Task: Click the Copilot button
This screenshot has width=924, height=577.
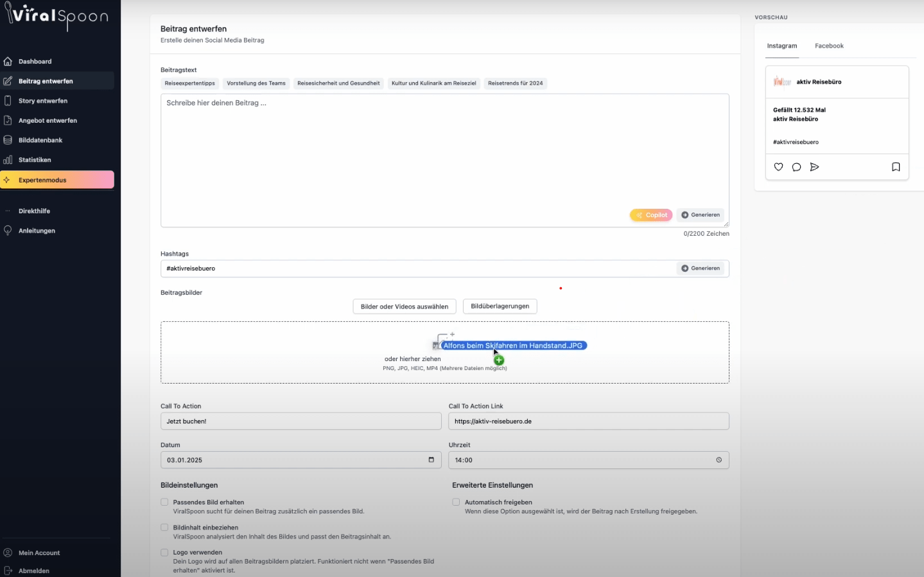Action: click(651, 215)
